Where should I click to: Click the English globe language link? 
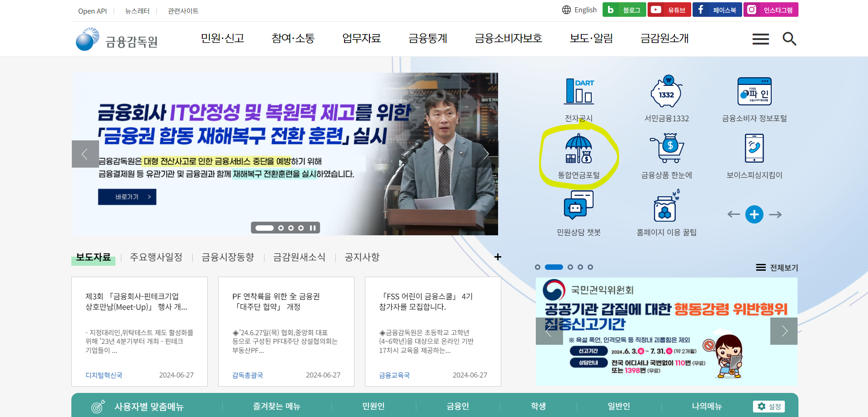click(x=579, y=10)
